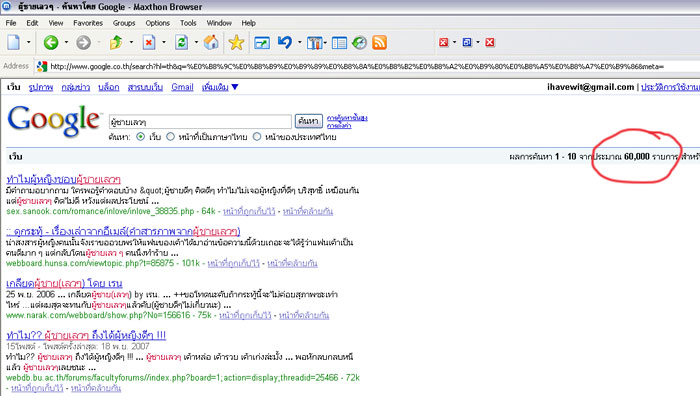Open the dropdown arrow beside the blue square icon
Screen dimensions: 700x396
478,42
